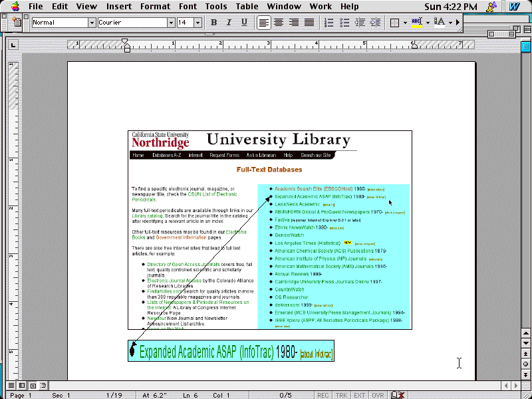Click the horizontal scrollbar left arrow

[506, 386]
